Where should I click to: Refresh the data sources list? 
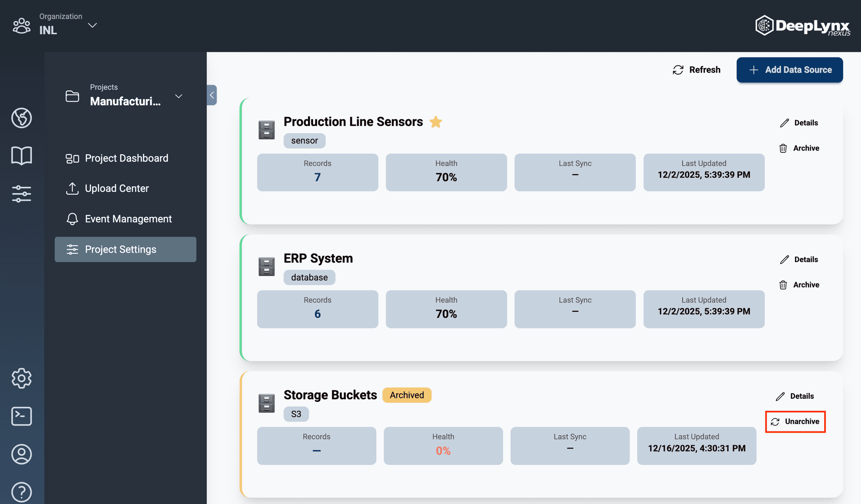[696, 70]
